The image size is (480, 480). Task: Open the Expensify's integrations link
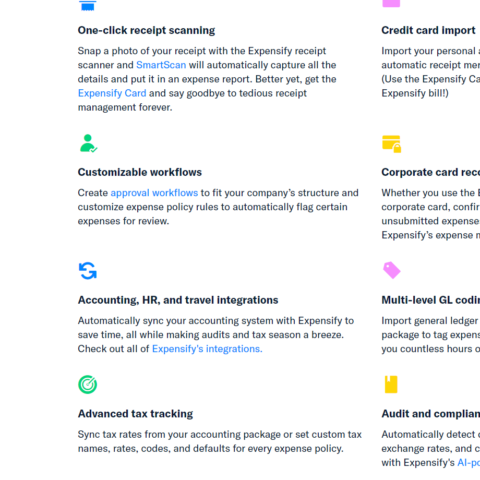coord(207,349)
